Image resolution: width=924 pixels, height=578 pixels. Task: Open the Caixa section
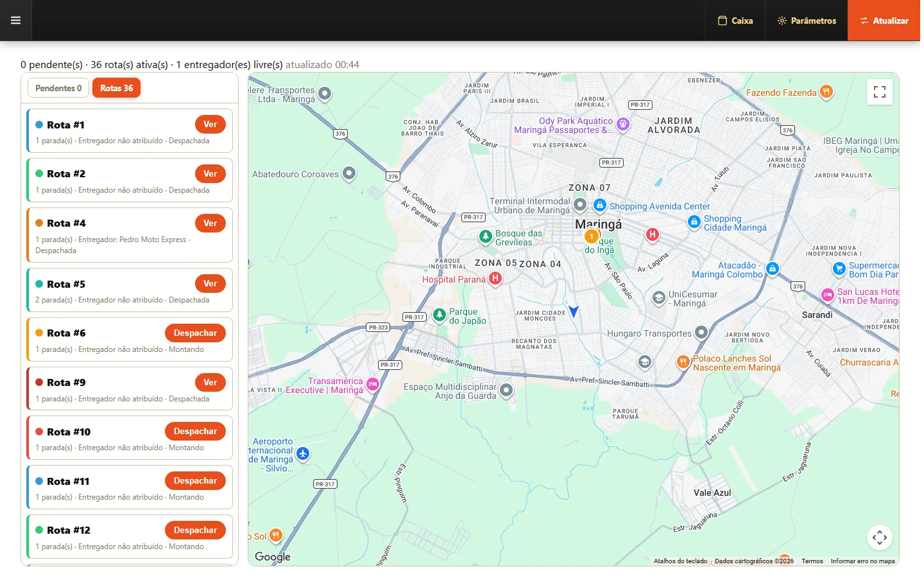pos(735,21)
